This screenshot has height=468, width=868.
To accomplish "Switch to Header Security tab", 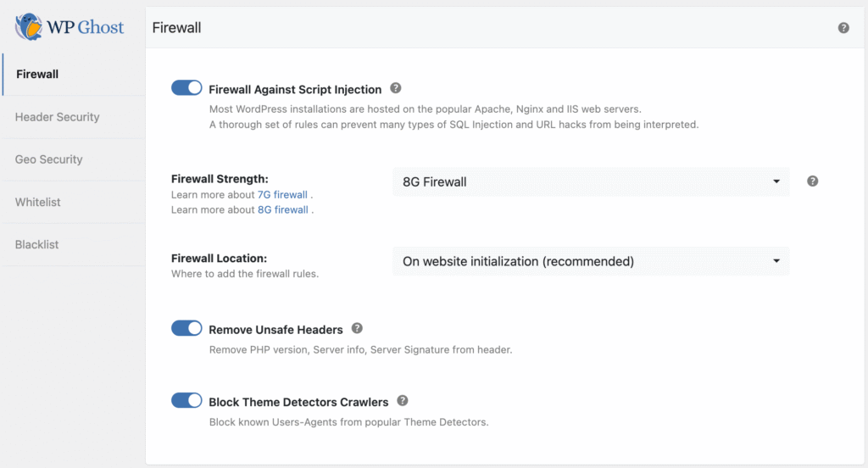I will (x=74, y=117).
